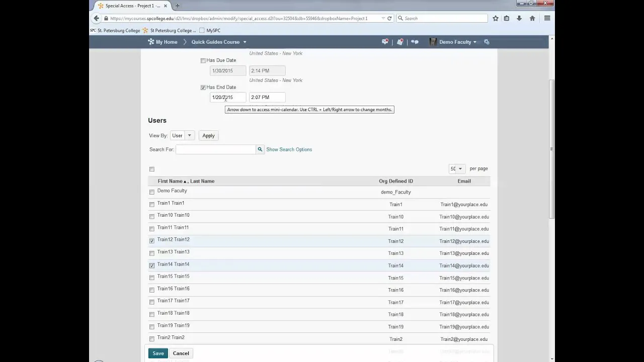Select the Train16 Train16 checkbox

(x=152, y=290)
